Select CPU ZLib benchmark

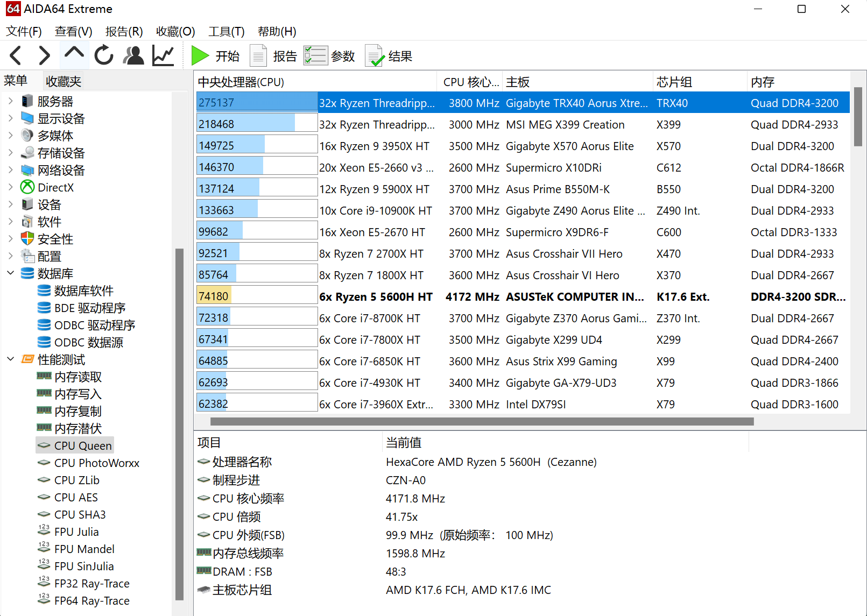(x=76, y=480)
